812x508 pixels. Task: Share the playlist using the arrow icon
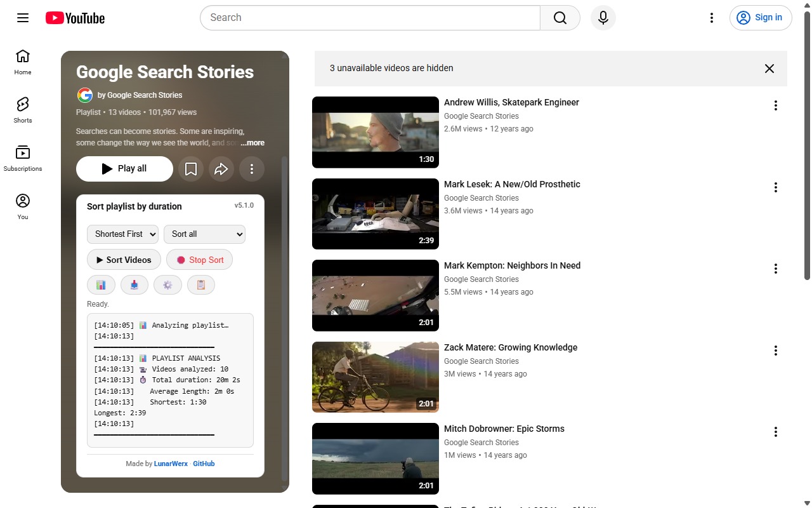(x=221, y=169)
